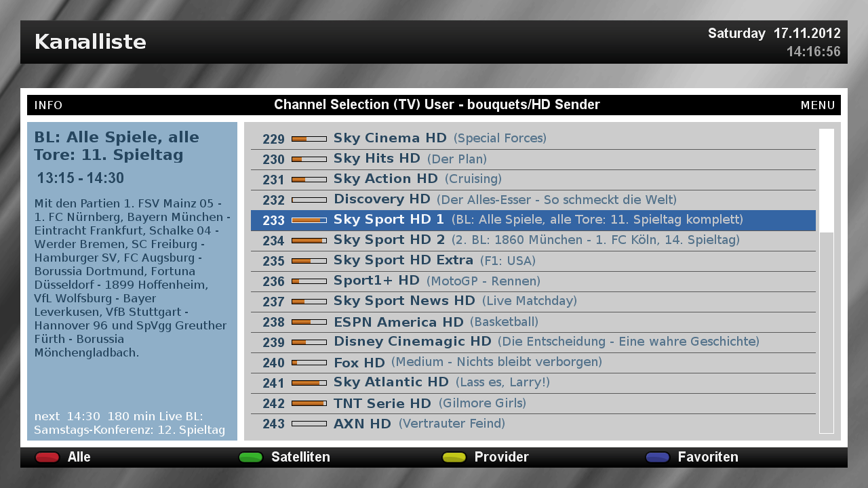Click the next program info at 14:30
Screen dimensions: 868x488
pyautogui.click(x=130, y=423)
